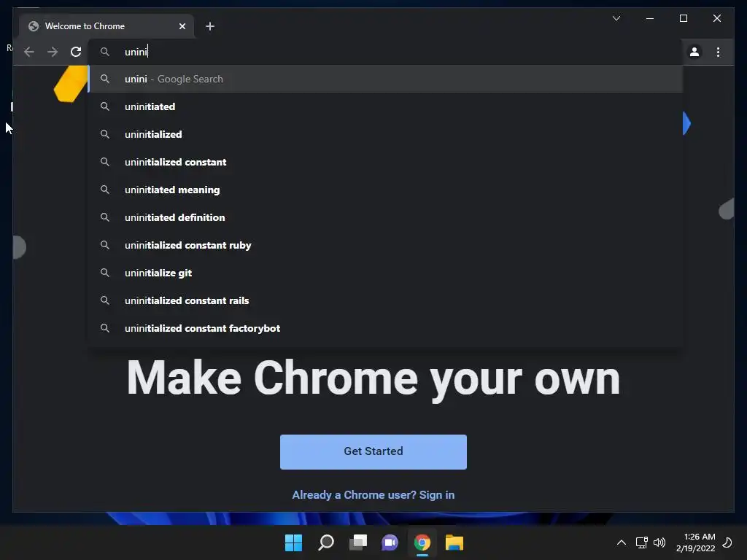Screen dimensions: 747x560
Task: Click the Chrome taskbar icon
Action: pos(422,542)
